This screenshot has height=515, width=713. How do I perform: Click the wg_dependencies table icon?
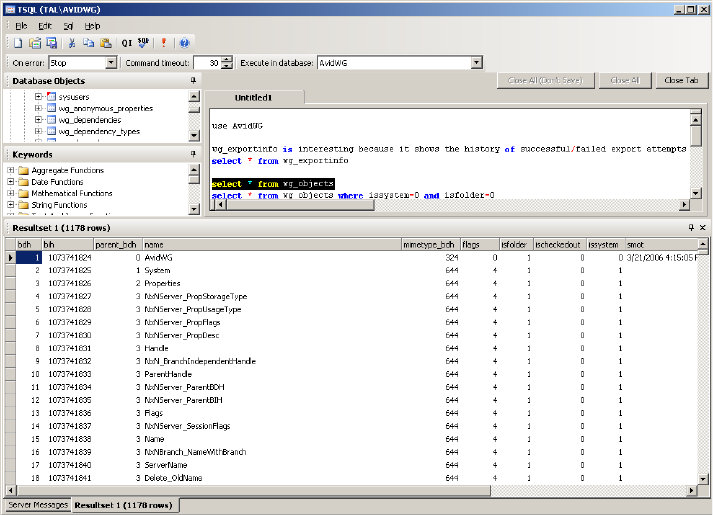pyautogui.click(x=51, y=120)
